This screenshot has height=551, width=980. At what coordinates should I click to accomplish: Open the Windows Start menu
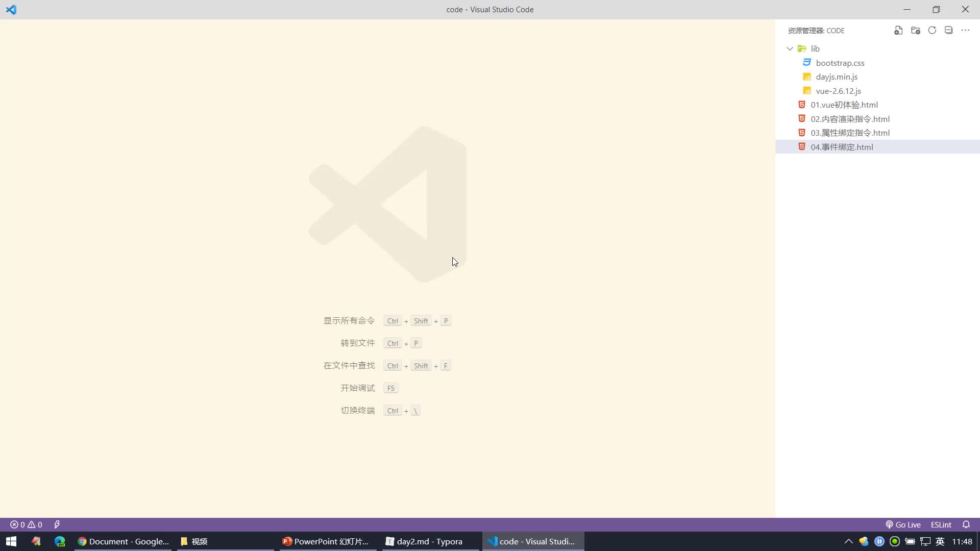coord(11,541)
